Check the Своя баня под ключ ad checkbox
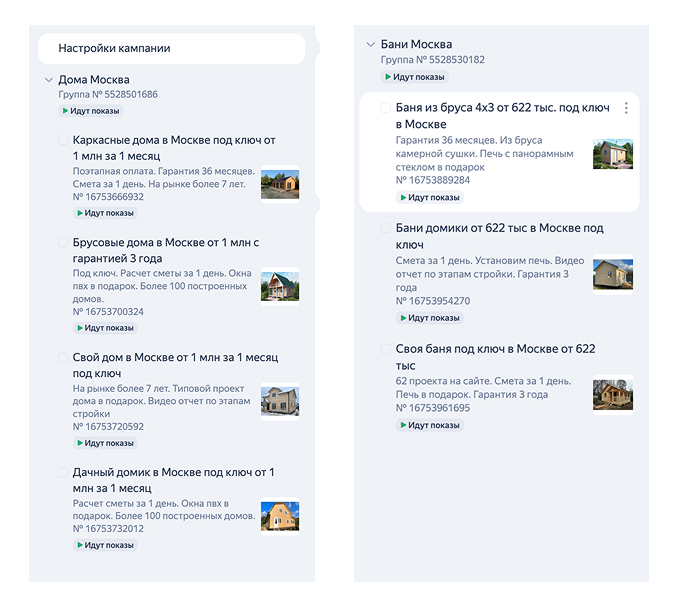Screen dimensions: 678x607 385,349
